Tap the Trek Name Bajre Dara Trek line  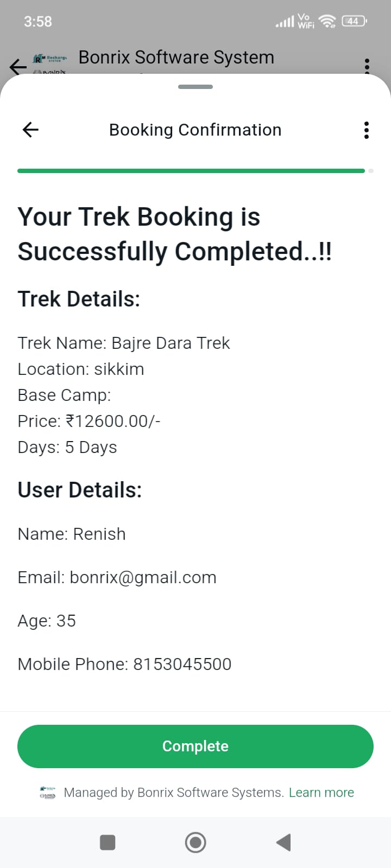pyautogui.click(x=124, y=343)
